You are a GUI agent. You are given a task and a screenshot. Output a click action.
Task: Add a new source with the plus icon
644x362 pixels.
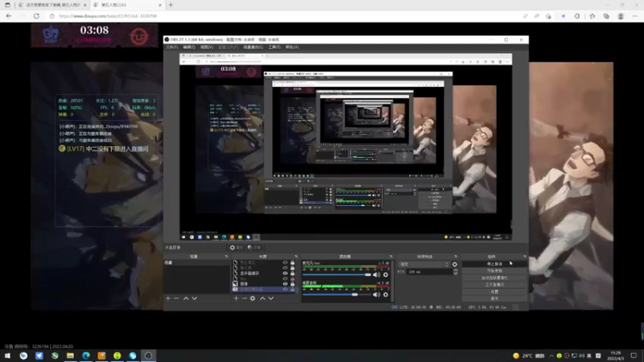click(x=236, y=298)
